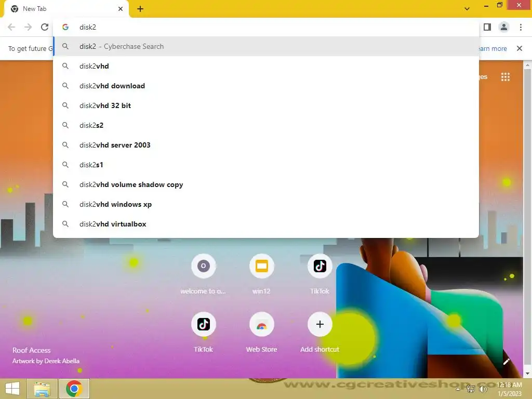
Task: Pick 'disk2vhd volume shadow copy' suggestion
Action: click(x=266, y=184)
